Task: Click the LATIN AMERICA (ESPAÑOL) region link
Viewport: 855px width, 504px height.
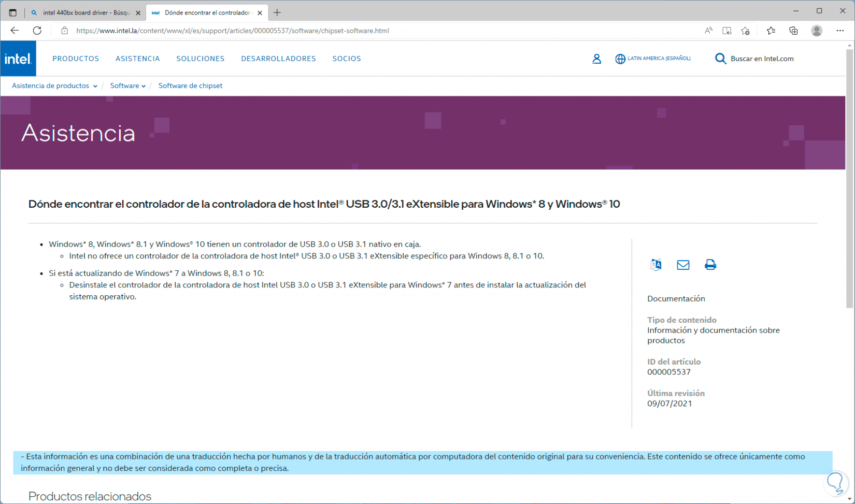Action: 659,59
